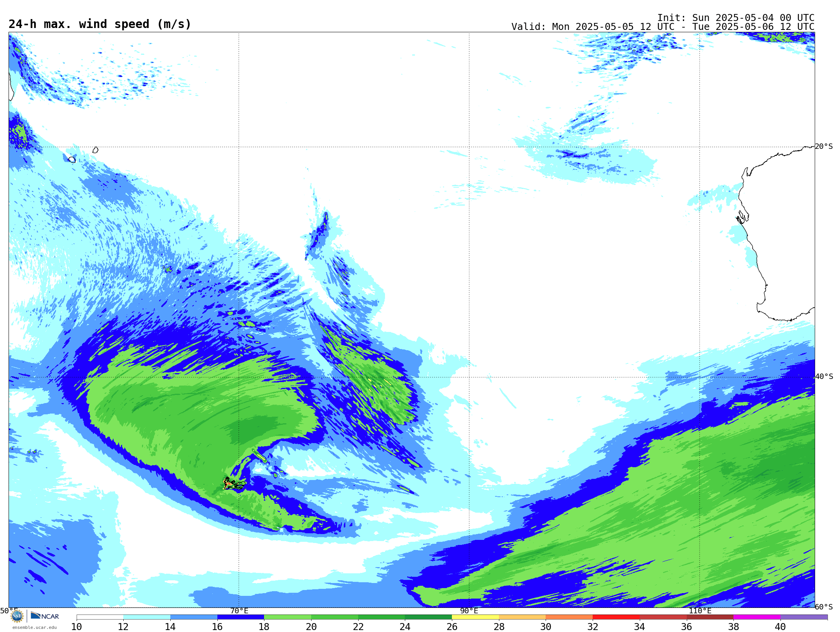This screenshot has height=632, width=840.
Task: Choose the light orange 28–30 colorbar swatch
Action: pyautogui.click(x=522, y=617)
